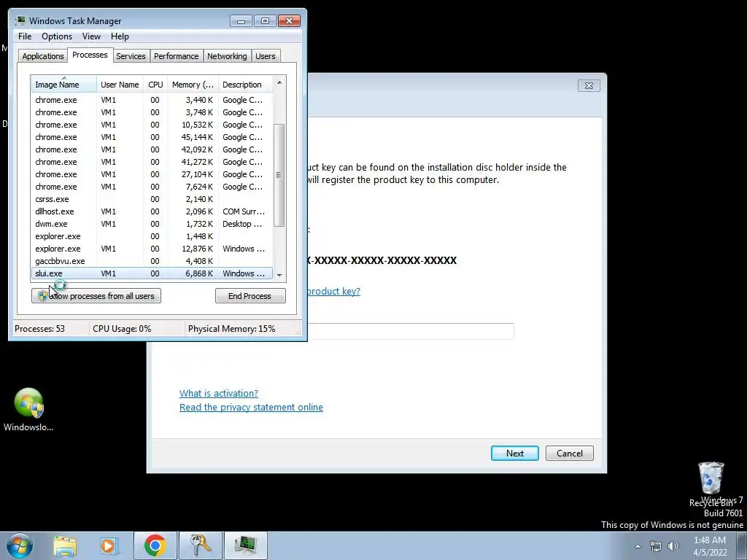Open the Help menu in Task Manager
This screenshot has height=560, width=747.
pyautogui.click(x=120, y=36)
